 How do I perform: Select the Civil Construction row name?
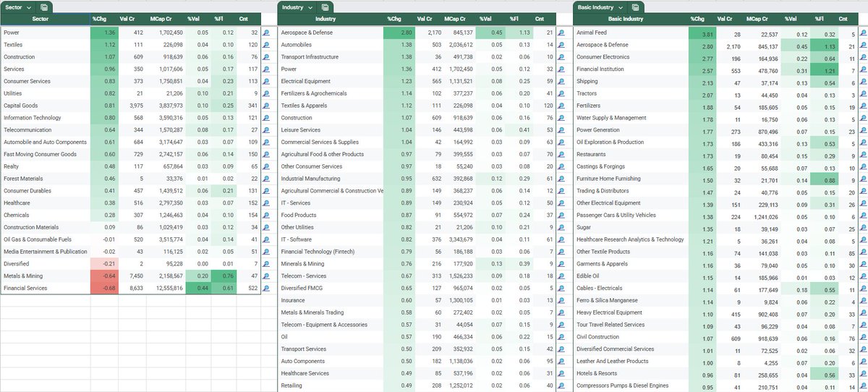click(x=597, y=336)
